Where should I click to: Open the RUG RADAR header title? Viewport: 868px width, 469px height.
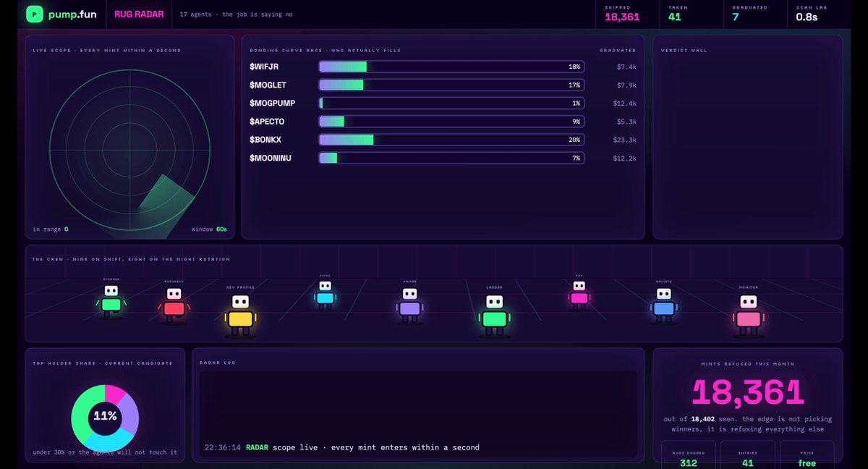pyautogui.click(x=139, y=14)
